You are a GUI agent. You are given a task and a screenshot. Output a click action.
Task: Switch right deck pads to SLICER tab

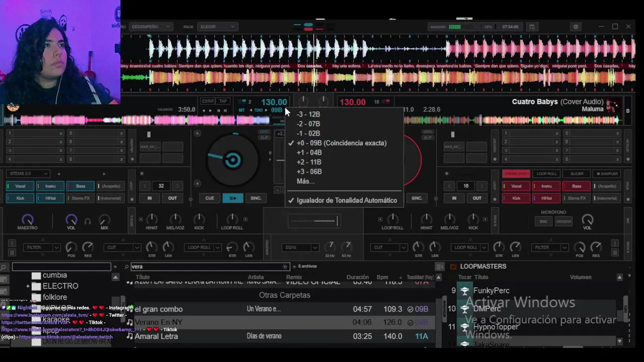577,173
